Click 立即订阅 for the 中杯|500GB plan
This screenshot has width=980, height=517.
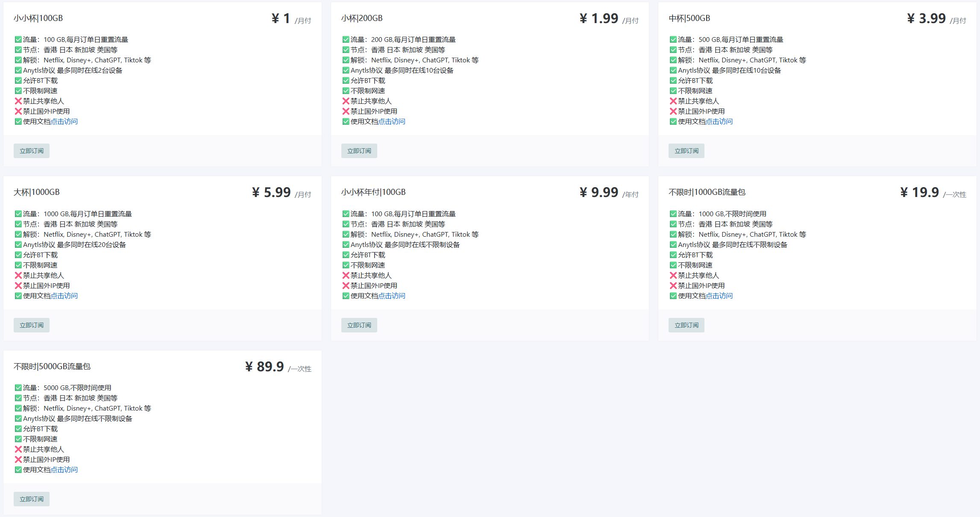(687, 151)
